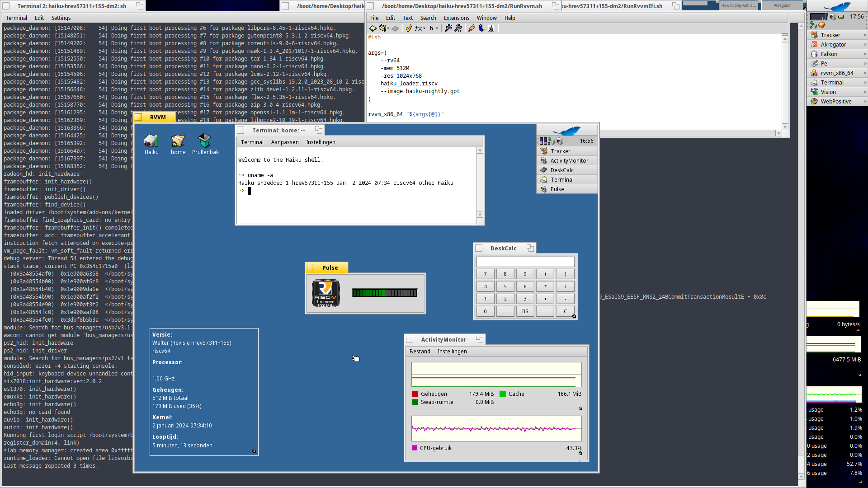
Task: Click host network status tray icon
Action: click(813, 25)
